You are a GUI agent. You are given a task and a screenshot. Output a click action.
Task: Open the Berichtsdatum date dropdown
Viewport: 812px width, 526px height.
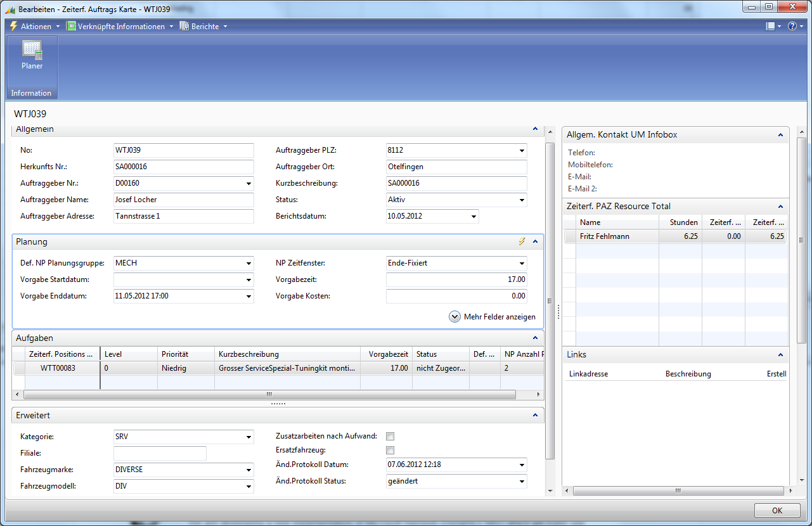474,216
